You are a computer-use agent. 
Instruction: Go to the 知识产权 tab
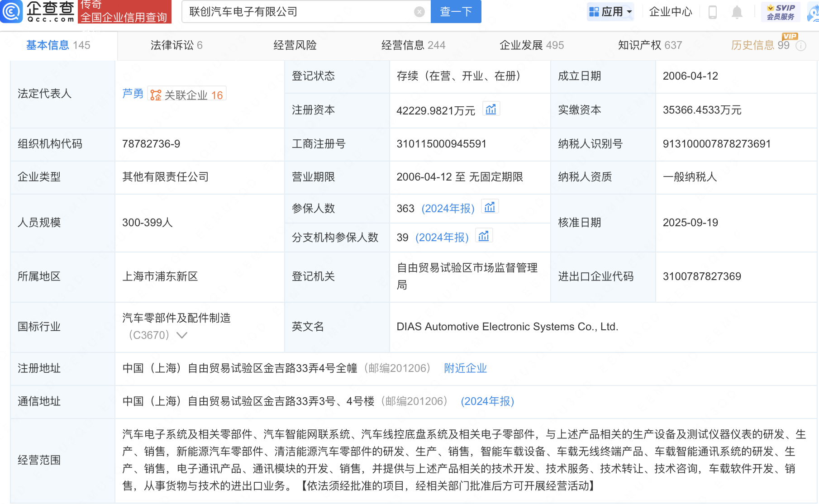[650, 45]
